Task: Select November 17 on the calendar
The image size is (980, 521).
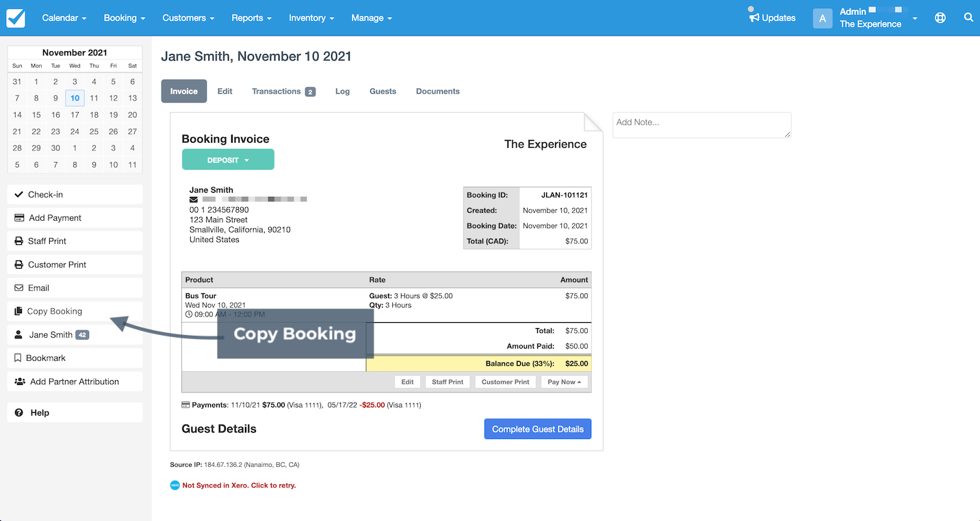Action: click(75, 115)
